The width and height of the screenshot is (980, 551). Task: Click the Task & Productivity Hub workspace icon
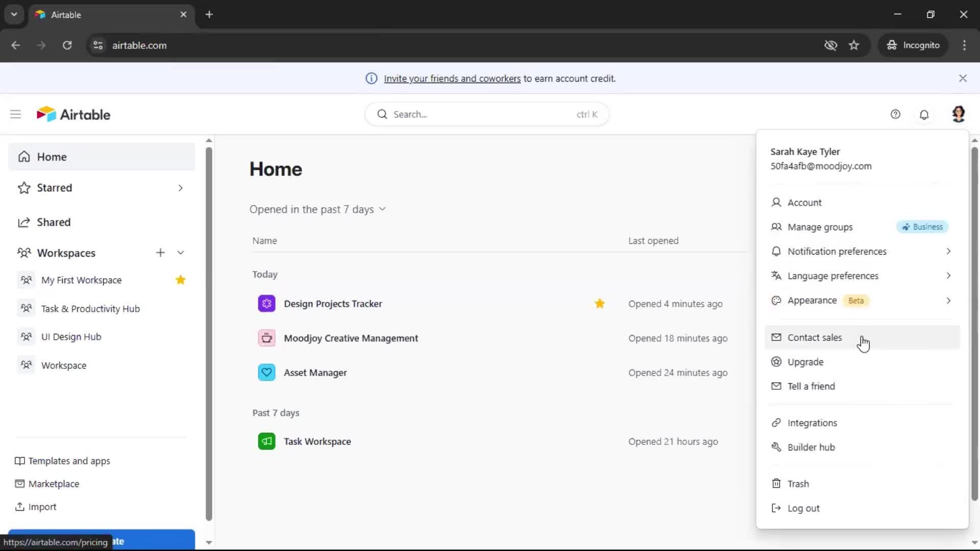tap(26, 308)
